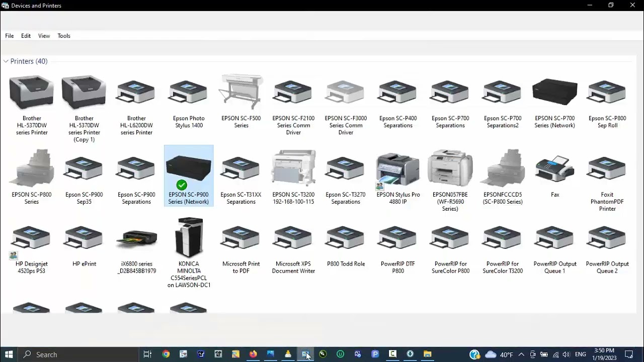This screenshot has height=362, width=644.
Task: Select PowerRIP Output Queue 1
Action: click(x=555, y=250)
